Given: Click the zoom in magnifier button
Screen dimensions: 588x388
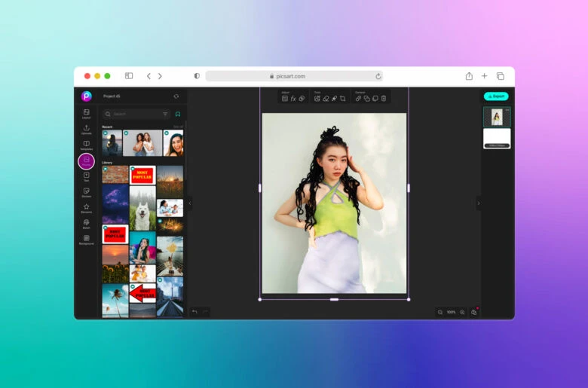Looking at the screenshot, I should [x=462, y=312].
